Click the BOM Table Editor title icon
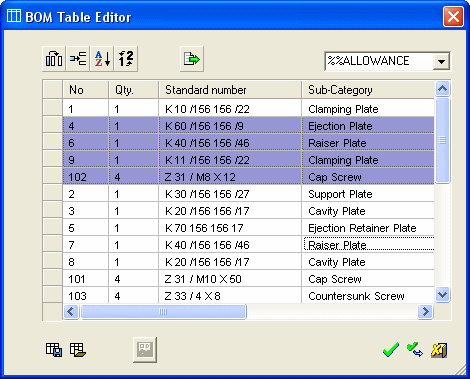The image size is (470, 379). pyautogui.click(x=14, y=15)
